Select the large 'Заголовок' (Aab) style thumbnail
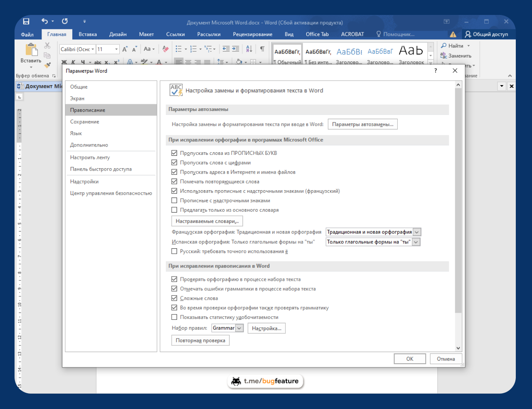 (411, 54)
